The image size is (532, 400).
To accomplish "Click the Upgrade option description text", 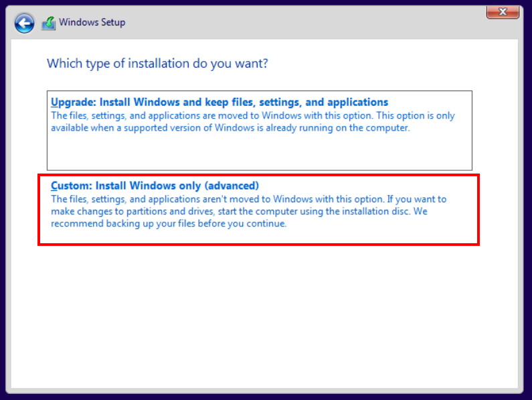I will pos(252,122).
